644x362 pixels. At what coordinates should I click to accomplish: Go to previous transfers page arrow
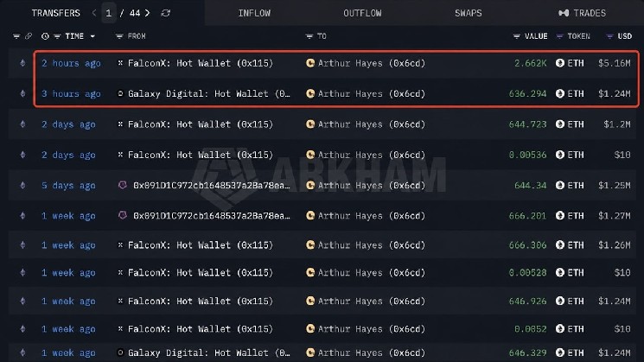(94, 13)
